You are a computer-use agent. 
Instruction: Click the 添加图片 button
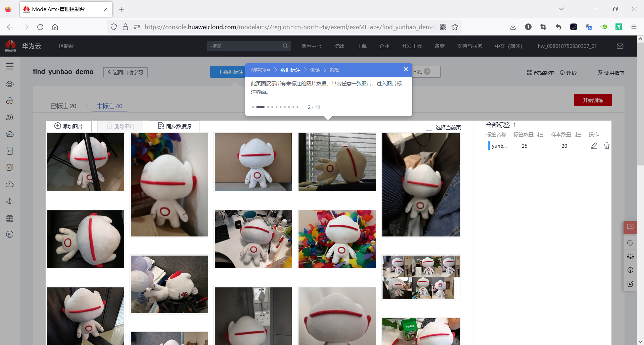(68, 126)
